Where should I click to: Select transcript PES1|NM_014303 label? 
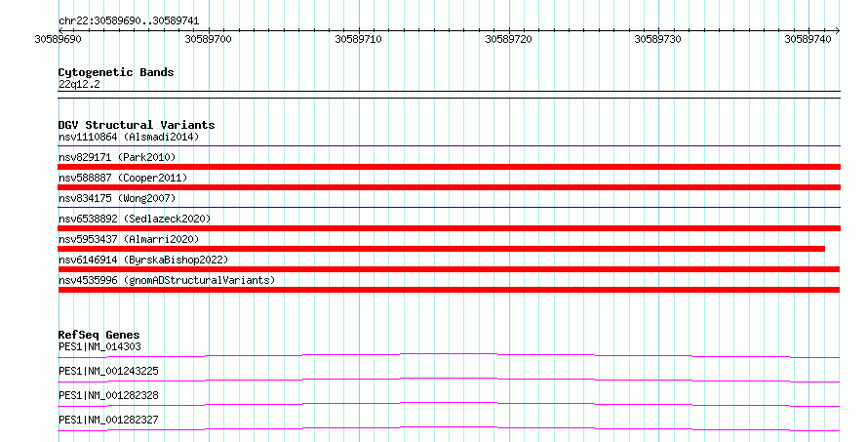[99, 347]
